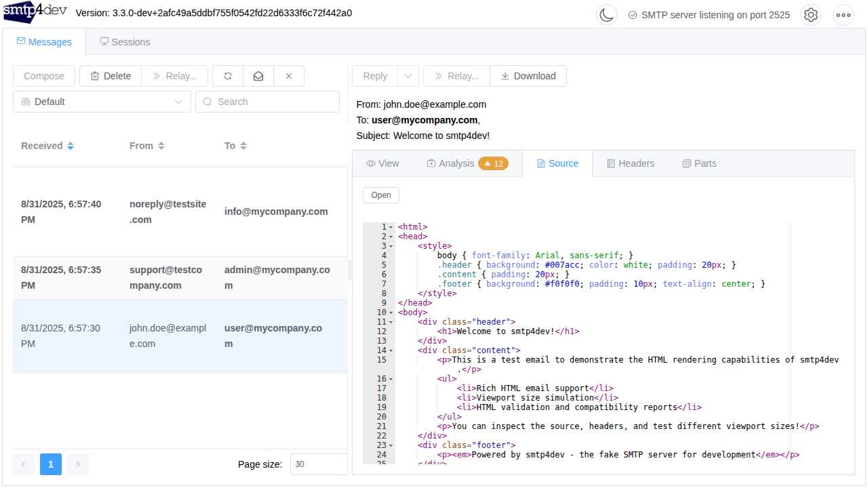Viewport: 868px width, 488px height.
Task: Click the Delete button with trash icon
Action: coord(111,76)
